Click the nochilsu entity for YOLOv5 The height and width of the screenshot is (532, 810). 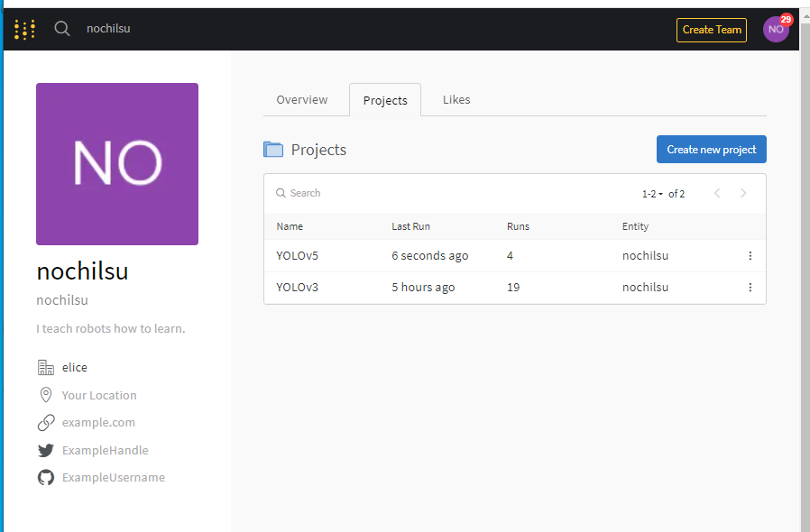point(645,256)
